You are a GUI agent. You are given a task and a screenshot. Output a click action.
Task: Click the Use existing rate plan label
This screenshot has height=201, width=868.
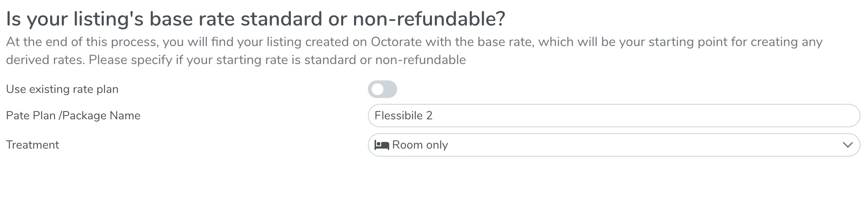62,89
